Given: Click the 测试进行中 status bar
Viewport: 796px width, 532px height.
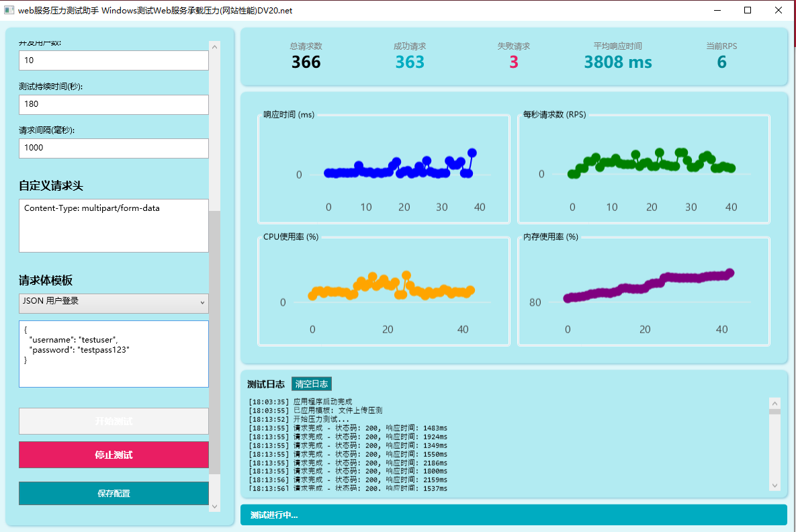Looking at the screenshot, I should [513, 515].
